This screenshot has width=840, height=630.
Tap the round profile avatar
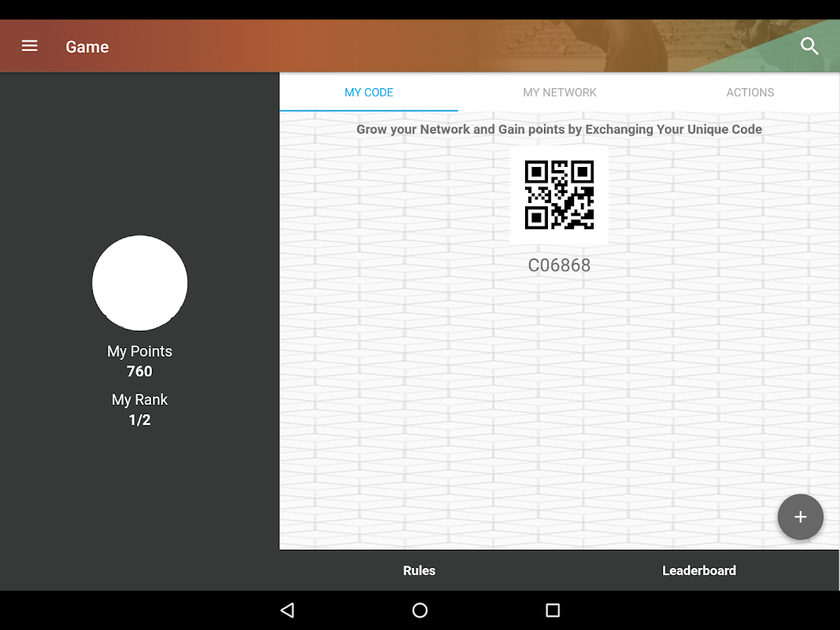140,283
